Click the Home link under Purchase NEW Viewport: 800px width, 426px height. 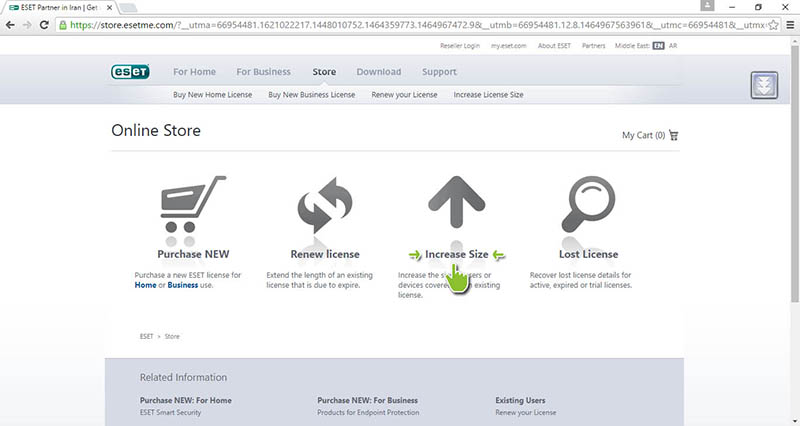tap(145, 285)
